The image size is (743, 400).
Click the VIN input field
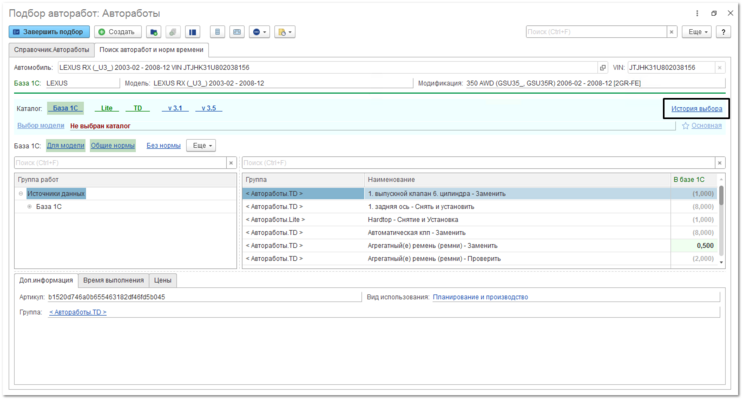click(x=671, y=68)
